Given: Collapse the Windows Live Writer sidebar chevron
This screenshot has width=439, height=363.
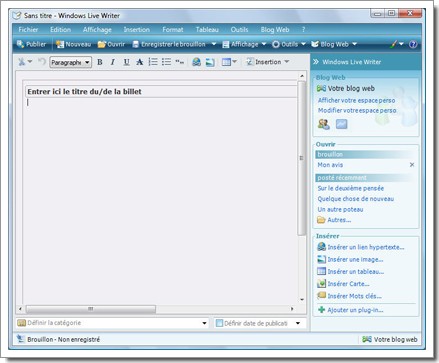Looking at the screenshot, I should click(316, 62).
